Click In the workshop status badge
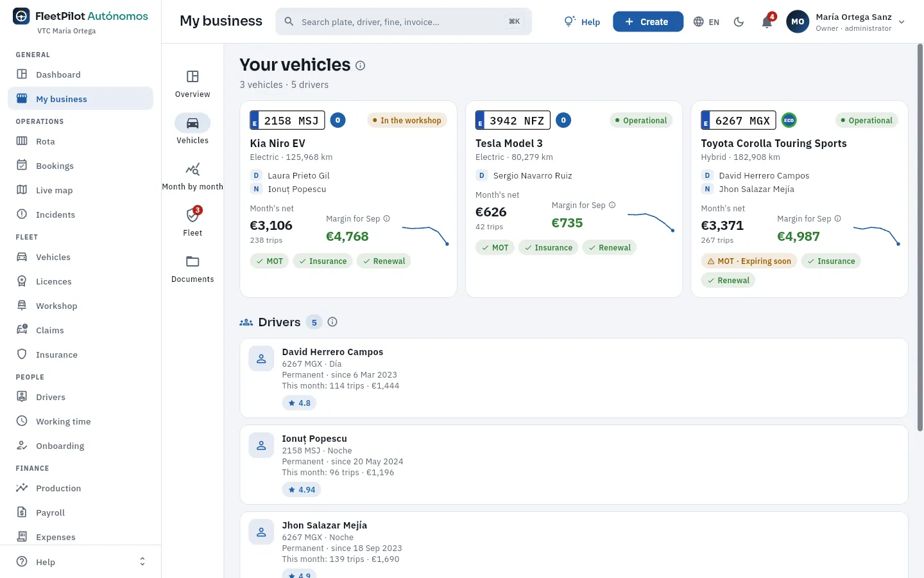Screen dimensions: 924x578 point(407,120)
